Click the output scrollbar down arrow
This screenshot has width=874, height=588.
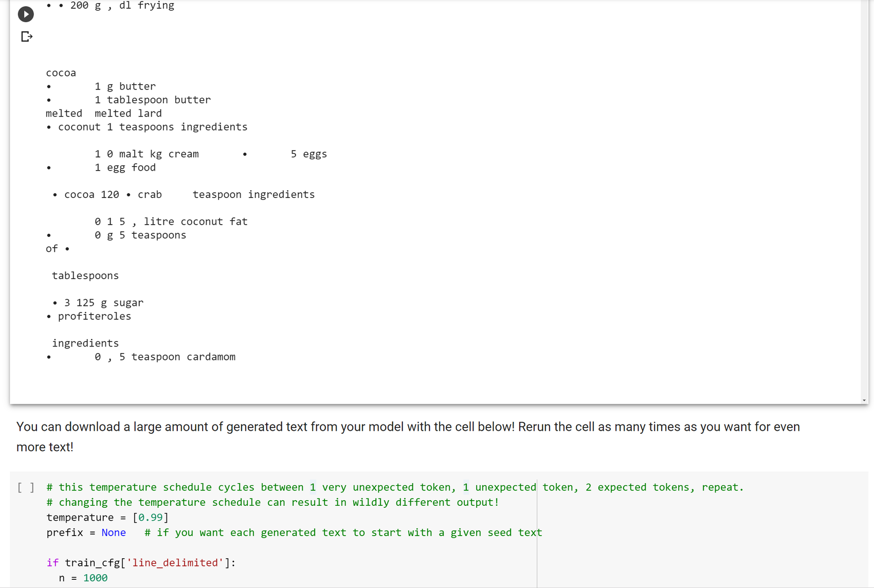[864, 400]
